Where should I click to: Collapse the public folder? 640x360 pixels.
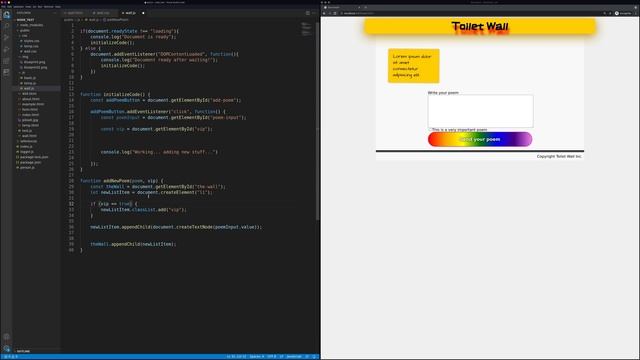24,30
